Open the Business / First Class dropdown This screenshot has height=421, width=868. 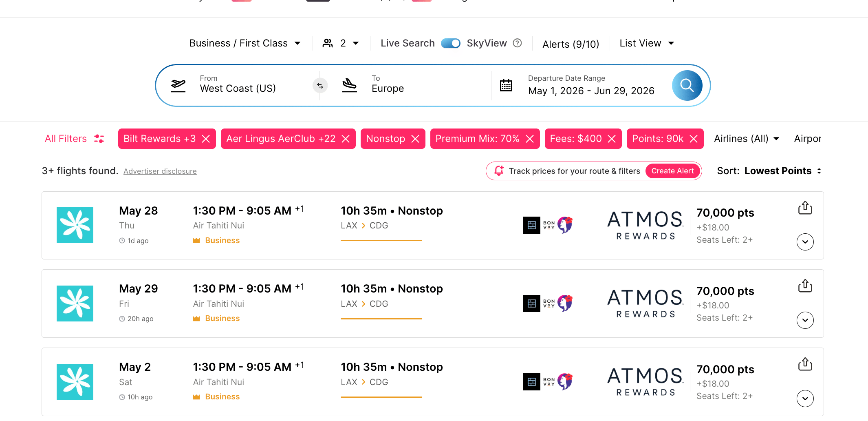tap(245, 43)
